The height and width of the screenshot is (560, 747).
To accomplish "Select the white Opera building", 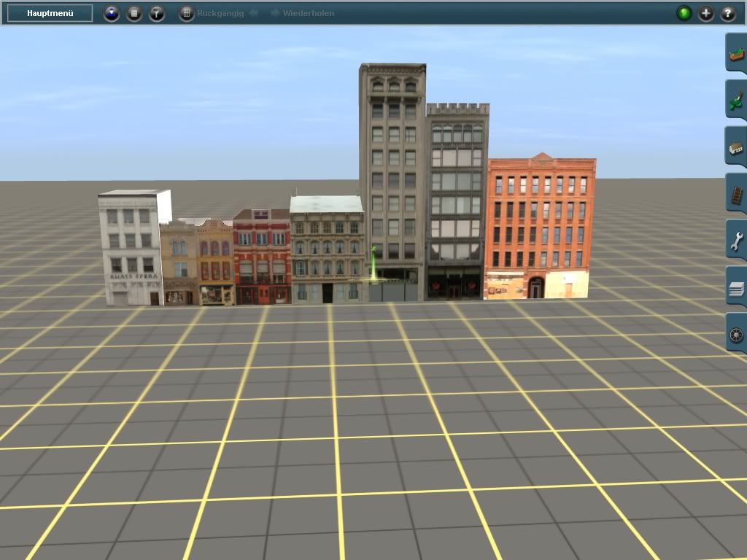I will [131, 248].
